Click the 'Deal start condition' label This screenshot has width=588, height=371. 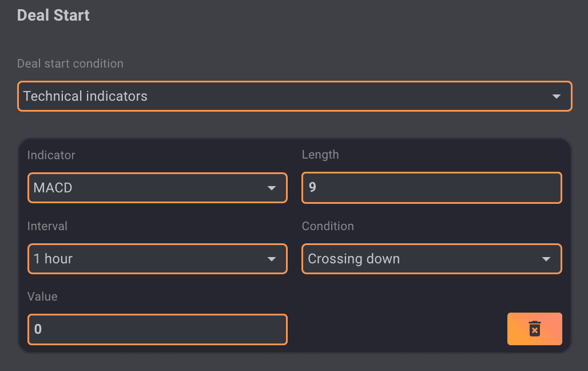coord(70,64)
